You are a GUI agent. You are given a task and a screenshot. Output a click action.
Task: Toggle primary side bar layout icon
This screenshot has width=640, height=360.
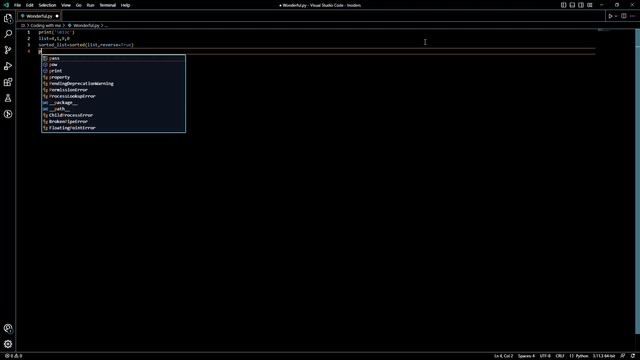coord(563,5)
